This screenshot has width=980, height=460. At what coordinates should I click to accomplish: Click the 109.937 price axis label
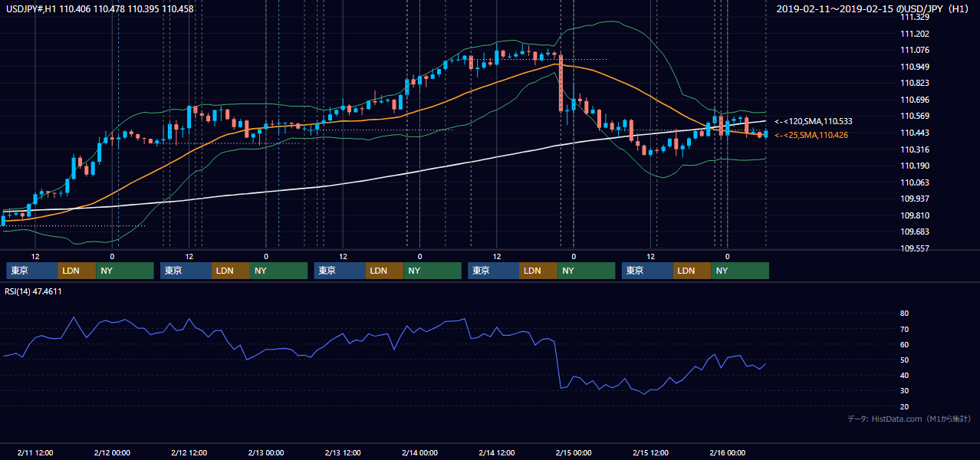914,199
